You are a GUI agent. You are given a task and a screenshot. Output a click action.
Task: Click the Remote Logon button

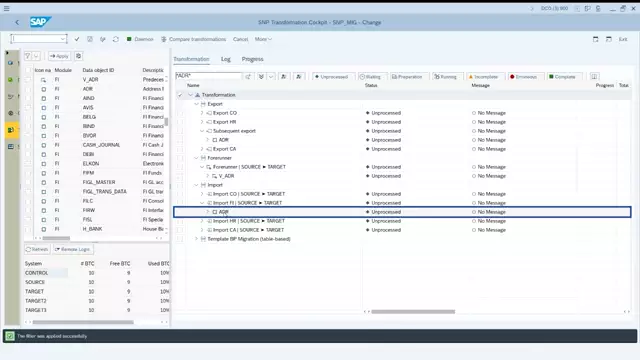(x=72, y=249)
